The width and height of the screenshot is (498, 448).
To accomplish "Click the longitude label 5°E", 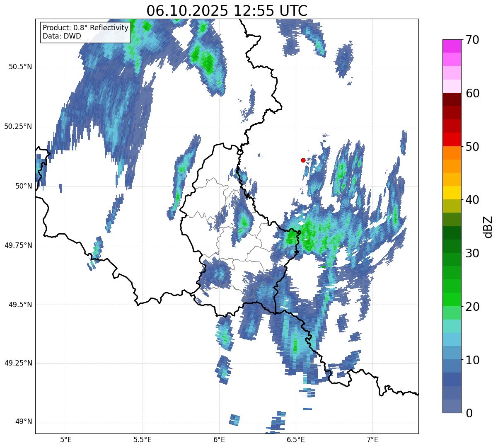I will (66, 439).
